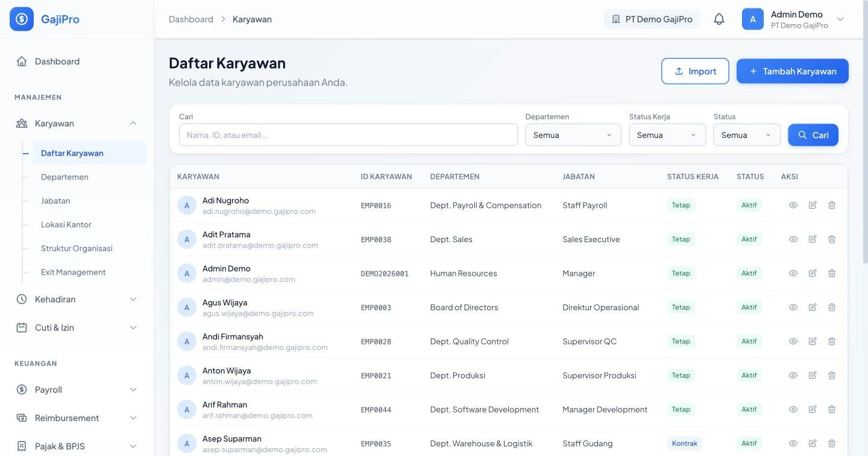
Task: Delete the Admin Demo employee row
Action: pyautogui.click(x=832, y=273)
